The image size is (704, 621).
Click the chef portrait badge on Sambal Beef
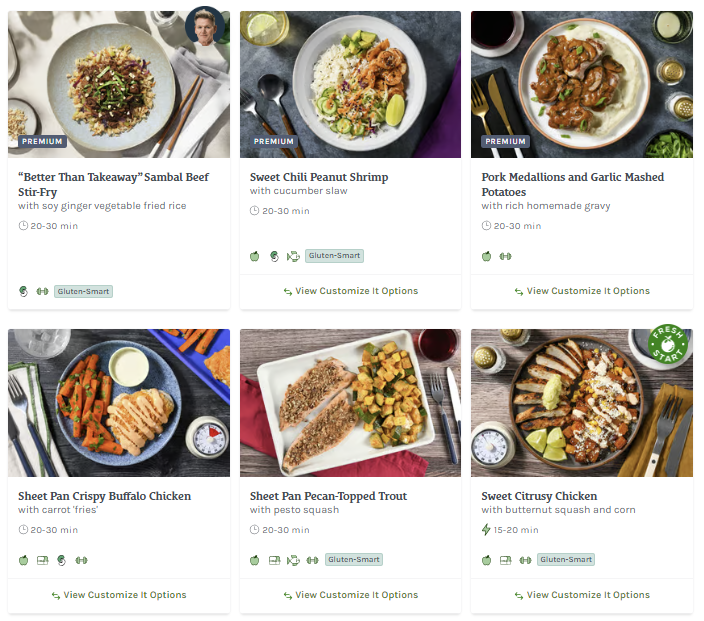[205, 27]
